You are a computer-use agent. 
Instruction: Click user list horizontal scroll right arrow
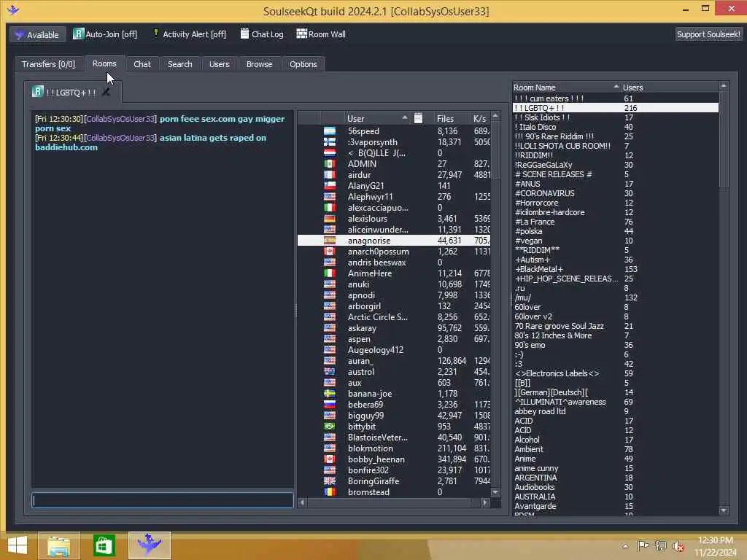click(x=485, y=502)
